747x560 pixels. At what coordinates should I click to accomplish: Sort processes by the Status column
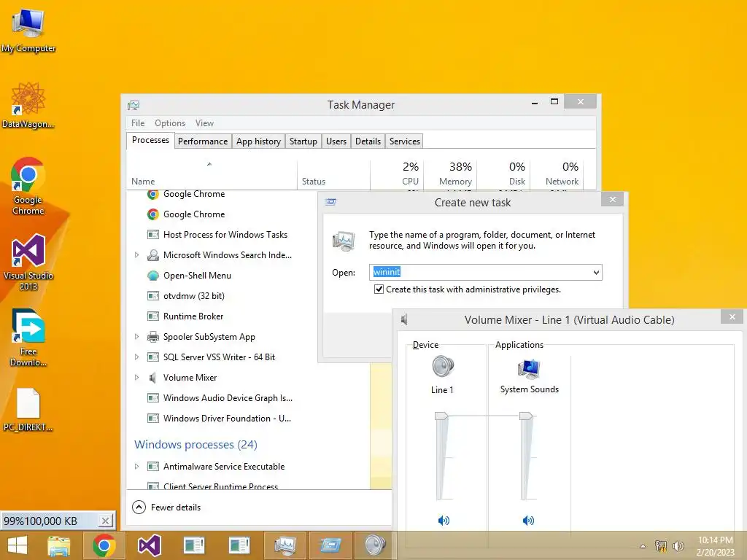333,174
